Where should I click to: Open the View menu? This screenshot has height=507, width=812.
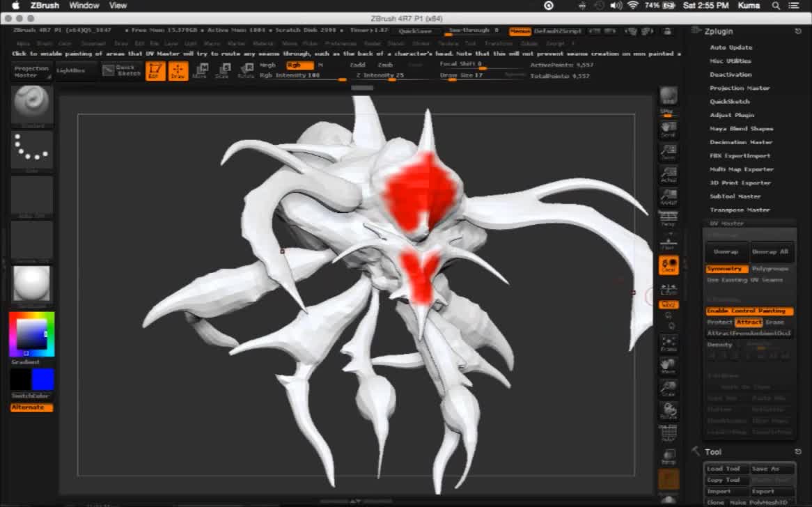pos(118,6)
